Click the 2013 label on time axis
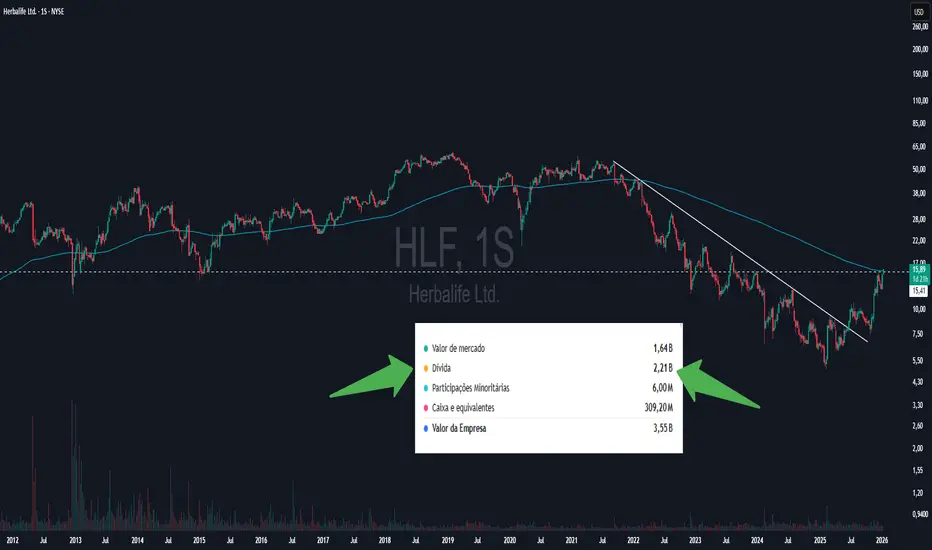The width and height of the screenshot is (932, 550). tap(75, 540)
